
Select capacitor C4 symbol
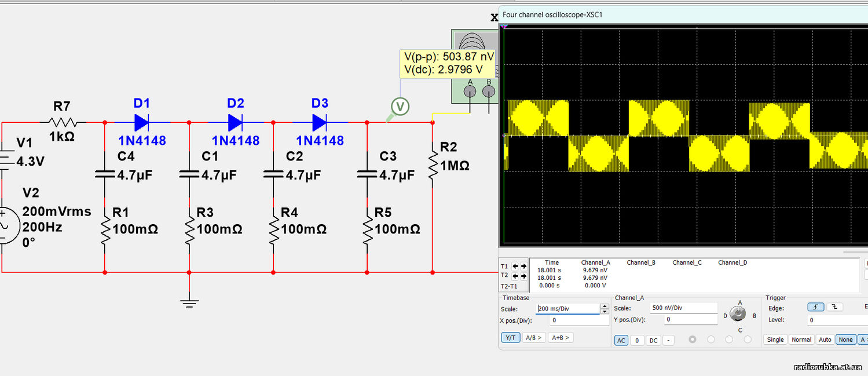click(104, 173)
